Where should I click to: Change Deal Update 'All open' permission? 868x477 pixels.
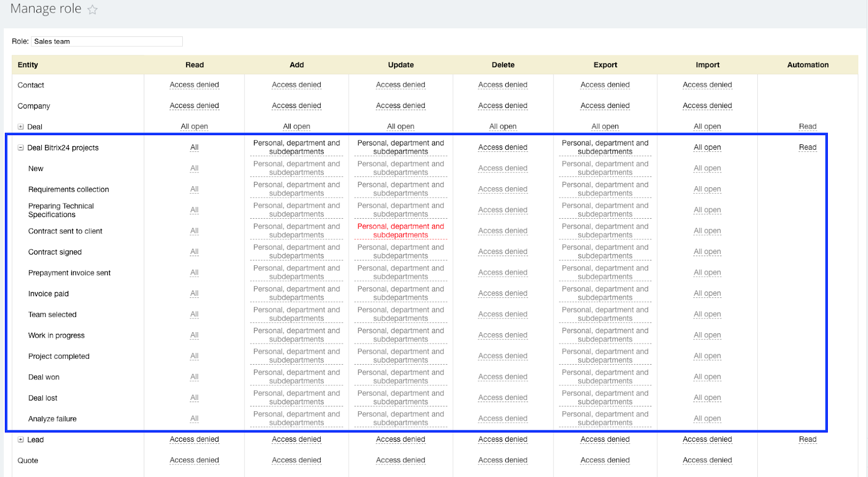tap(401, 126)
